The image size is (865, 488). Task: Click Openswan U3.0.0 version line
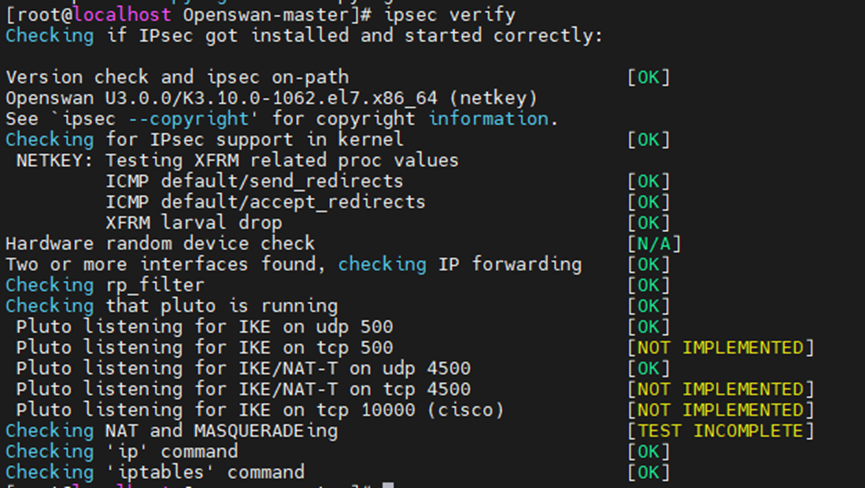271,98
